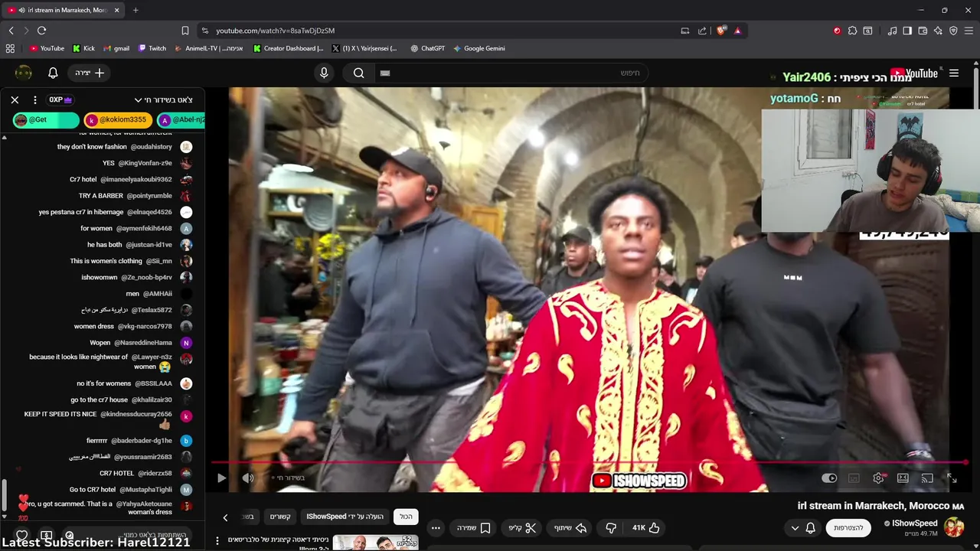This screenshot has width=980, height=551.
Task: Click the more actions three-dot button under video
Action: click(x=436, y=528)
